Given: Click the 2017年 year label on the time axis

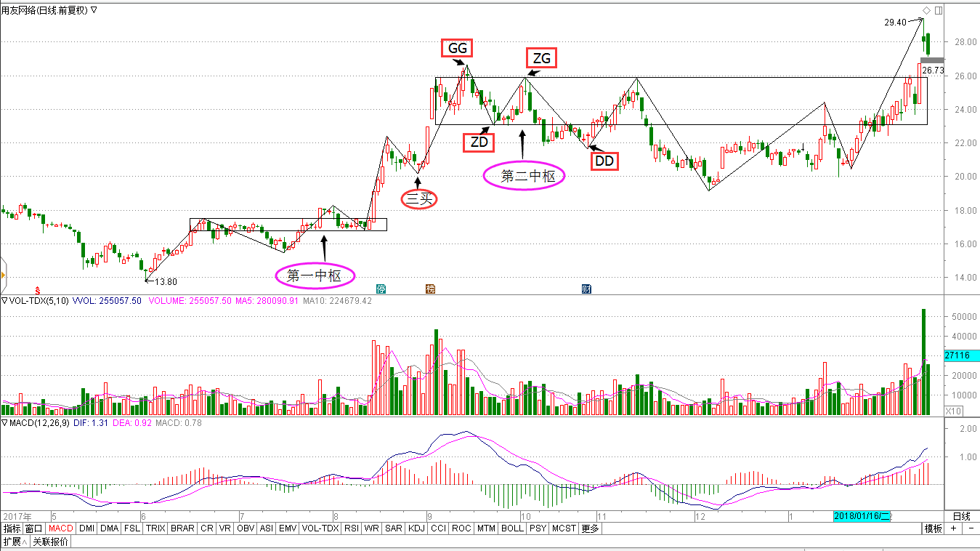Looking at the screenshot, I should point(16,516).
